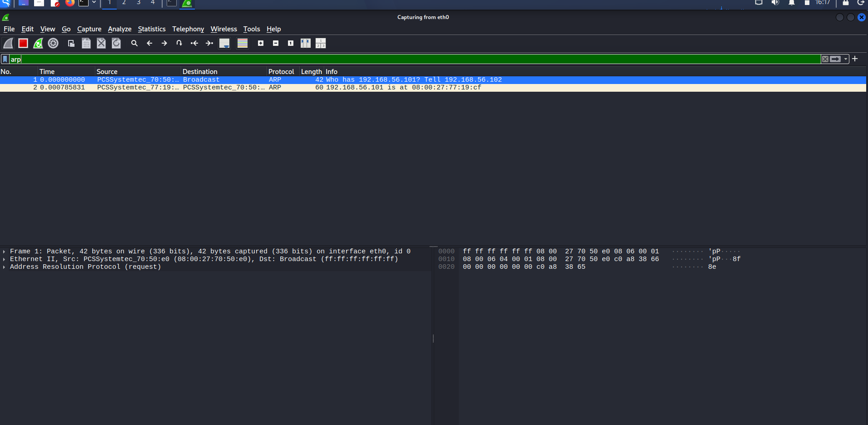Screen dimensions: 868x425
Task: Open a capture file from toolbar
Action: pyautogui.click(x=71, y=43)
